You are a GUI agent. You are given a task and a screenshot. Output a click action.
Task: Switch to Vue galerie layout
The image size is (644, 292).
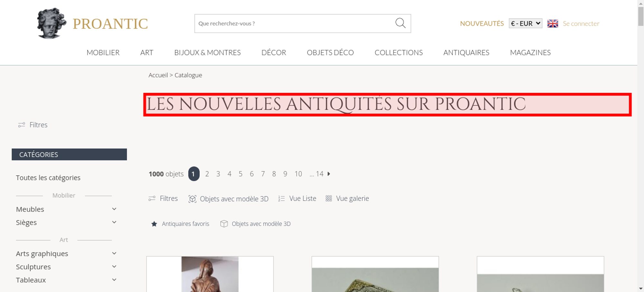[347, 198]
